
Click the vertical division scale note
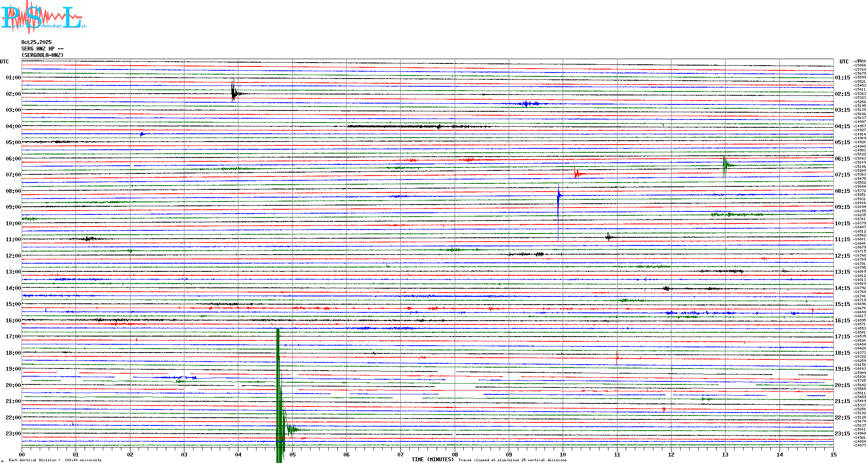point(54,460)
